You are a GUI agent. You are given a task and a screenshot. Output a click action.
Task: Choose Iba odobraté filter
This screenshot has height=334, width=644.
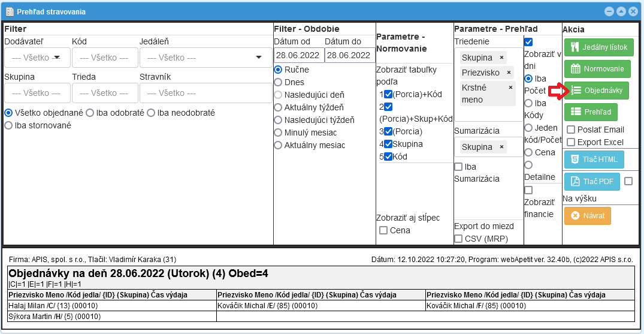[90, 112]
